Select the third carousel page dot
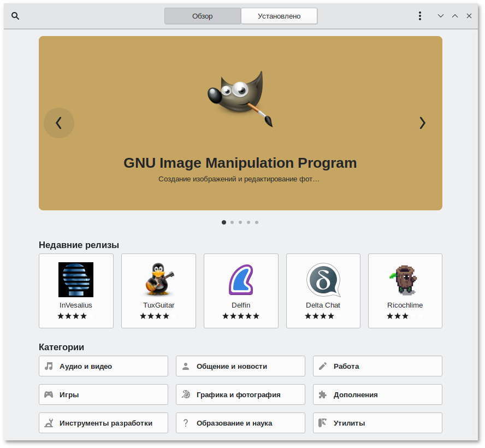This screenshot has width=485, height=448. coord(240,222)
